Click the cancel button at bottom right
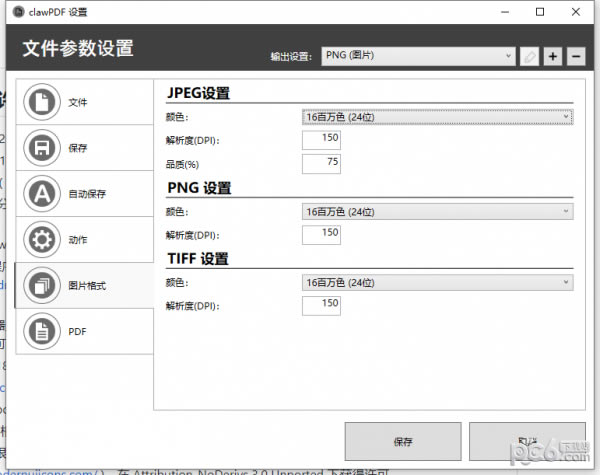Viewport: 600px width, 475px height. click(x=527, y=441)
